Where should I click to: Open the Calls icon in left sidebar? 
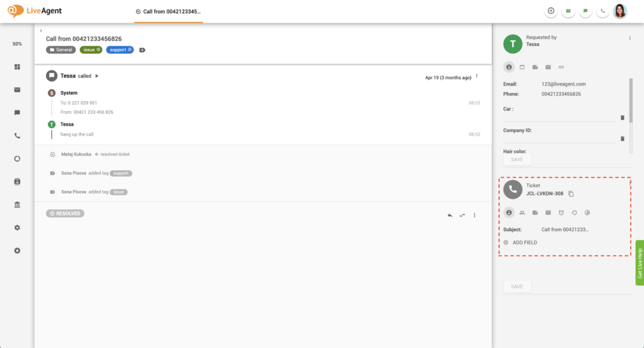pos(18,135)
